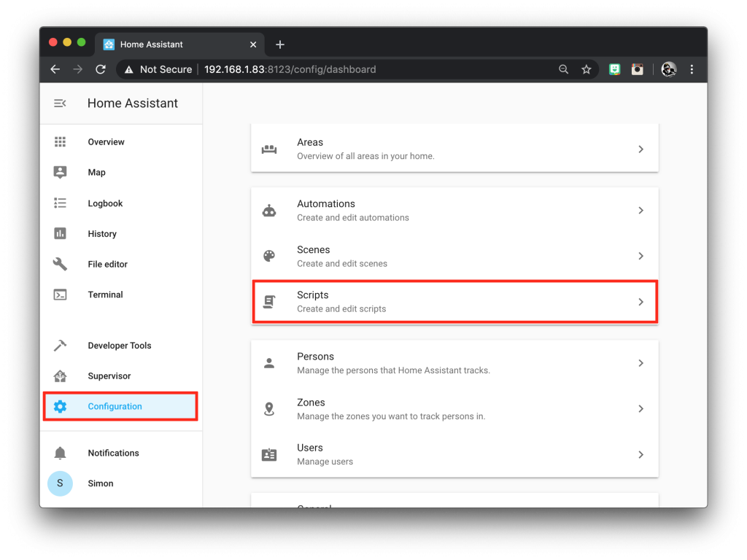Open the Chrome three-dot menu
This screenshot has width=747, height=560.
point(692,69)
